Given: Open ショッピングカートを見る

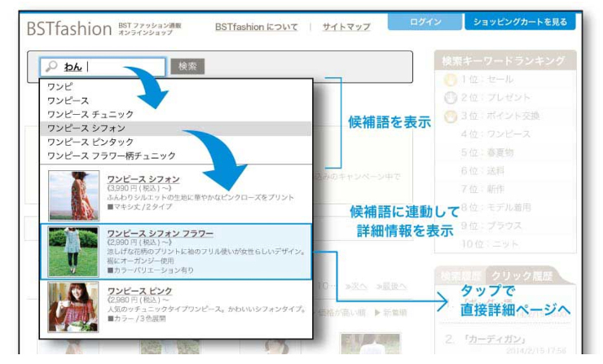Looking at the screenshot, I should (x=519, y=22).
